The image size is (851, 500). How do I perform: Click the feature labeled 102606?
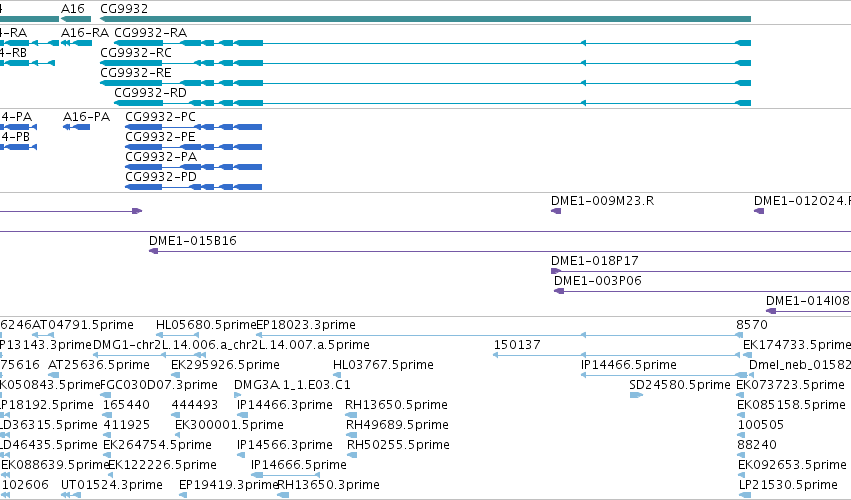[5, 495]
